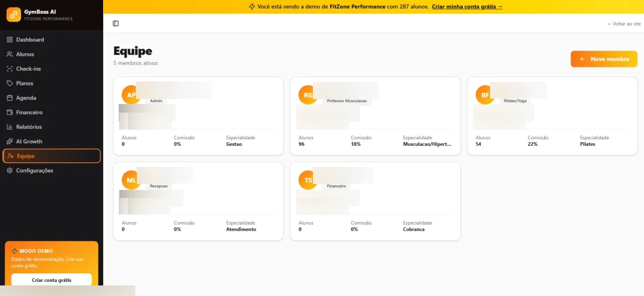Screen dimensions: 644x296
Task: Click the GymBoss AI dumbbell logo
Action: 14,15
